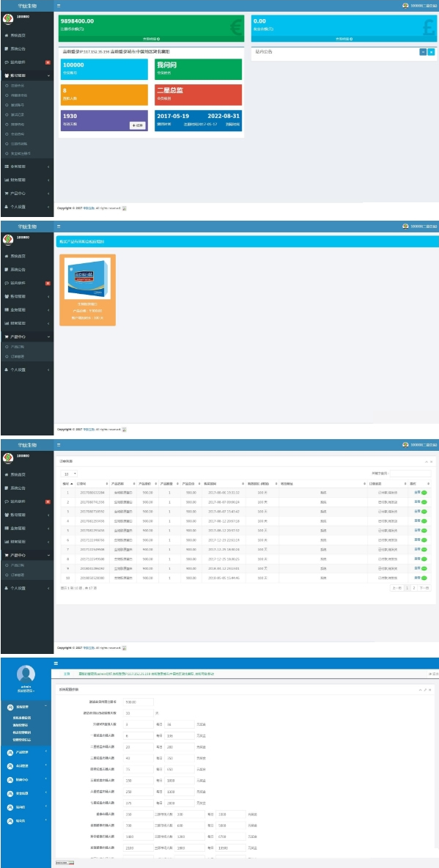Close the order list panel with its x icon
Viewport: 439px width, 868px height.
point(431,461)
